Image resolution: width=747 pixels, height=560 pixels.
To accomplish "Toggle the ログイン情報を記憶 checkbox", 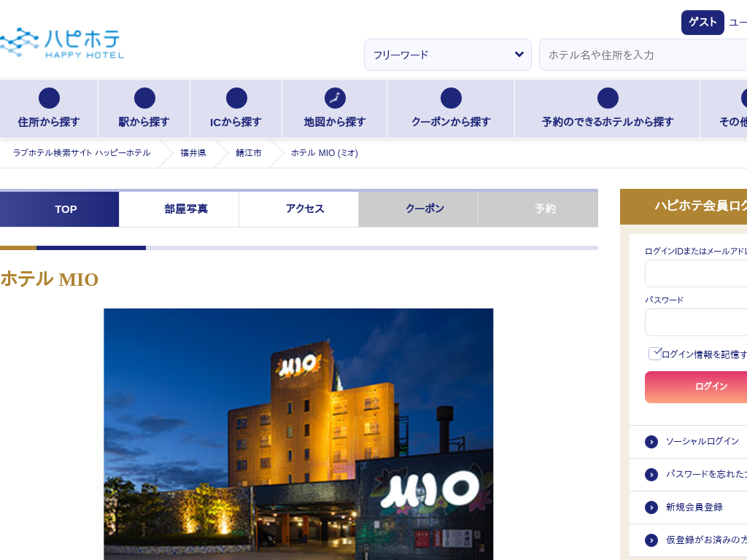I will [655, 354].
